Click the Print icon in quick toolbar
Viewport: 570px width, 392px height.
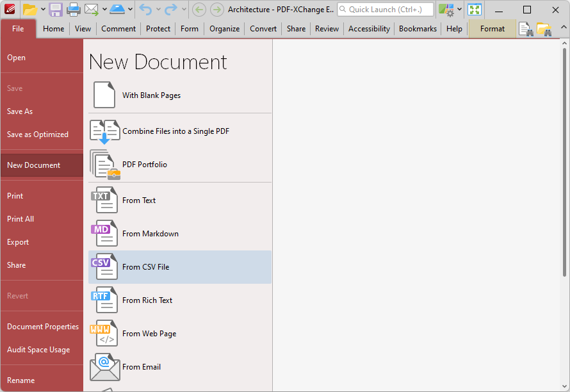point(74,10)
